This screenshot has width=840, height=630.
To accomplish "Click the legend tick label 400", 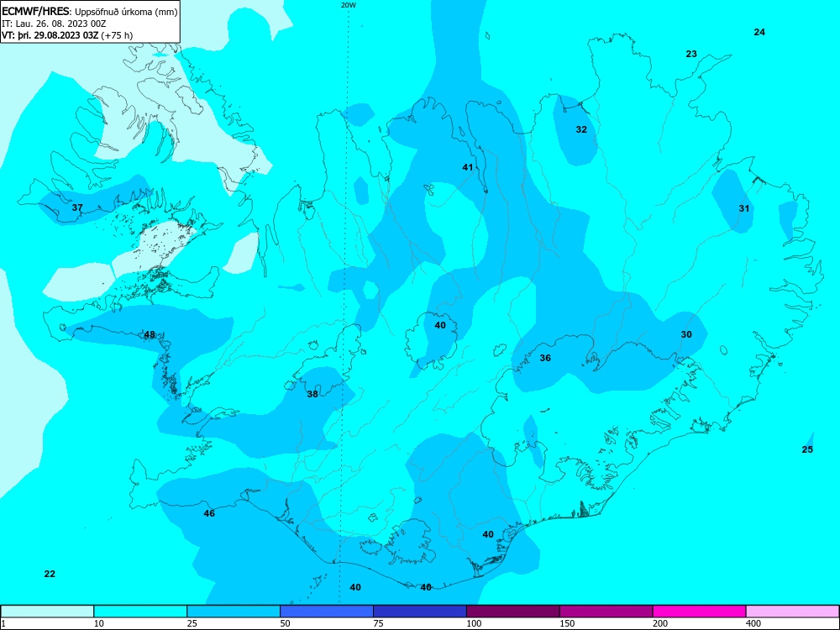I will pos(753,623).
